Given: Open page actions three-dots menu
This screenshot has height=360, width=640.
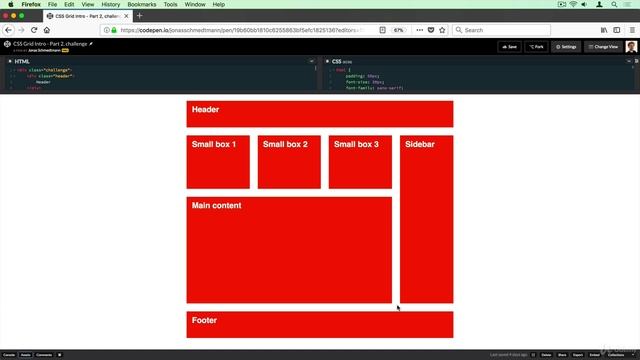Looking at the screenshot, I should tap(419, 30).
